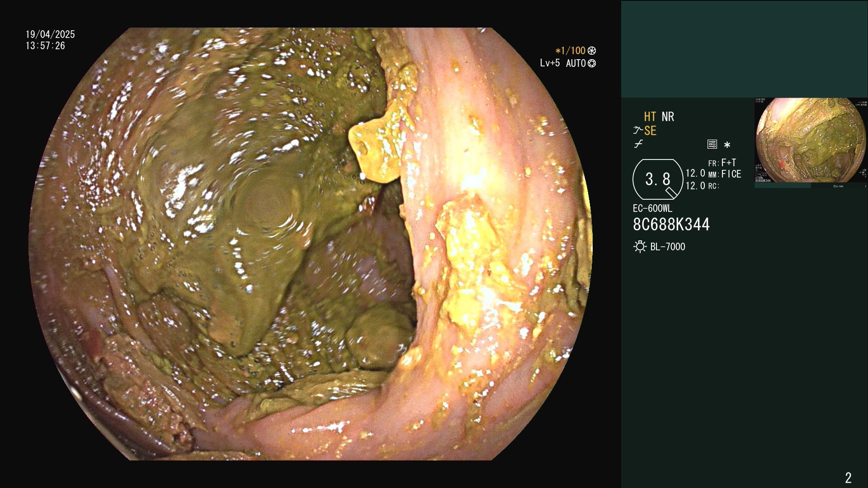
Task: Click the AUTO exposure label
Action: pyautogui.click(x=576, y=64)
